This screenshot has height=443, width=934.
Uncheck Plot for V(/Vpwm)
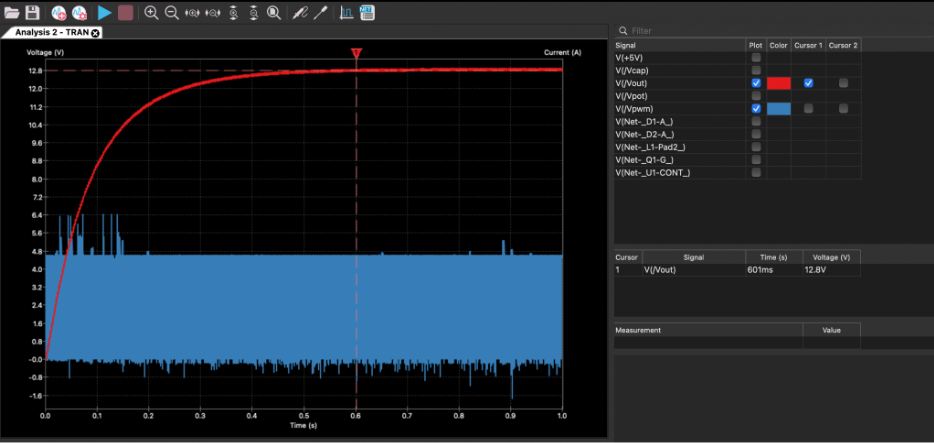tap(756, 108)
